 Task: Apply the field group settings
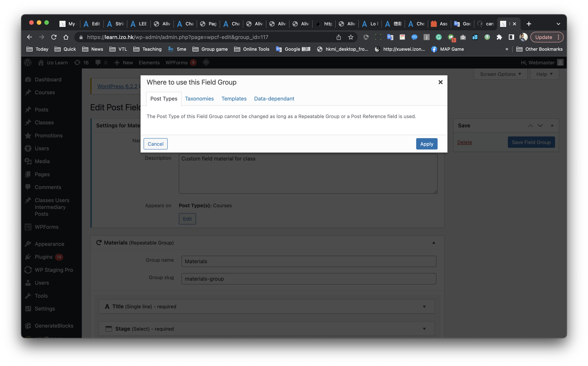click(x=427, y=144)
